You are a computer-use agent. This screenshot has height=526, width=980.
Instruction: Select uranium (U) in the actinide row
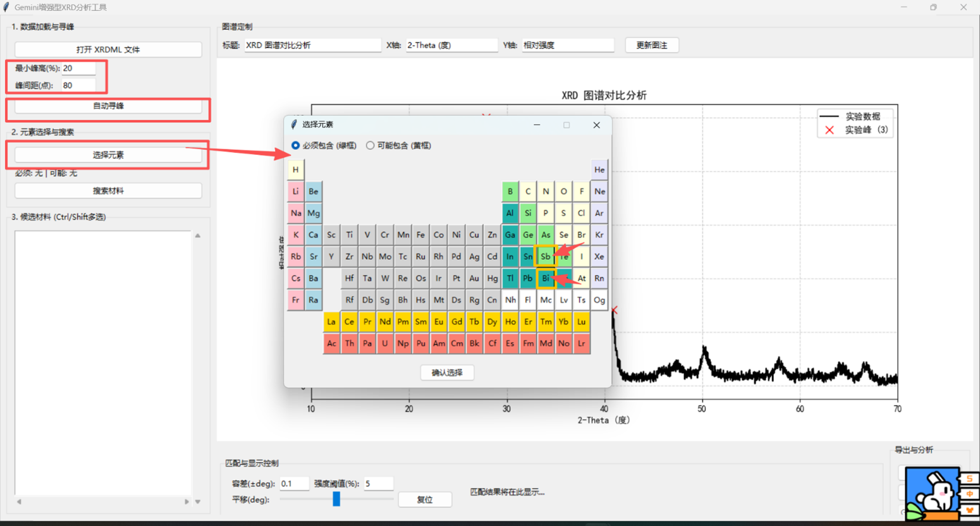[384, 344]
